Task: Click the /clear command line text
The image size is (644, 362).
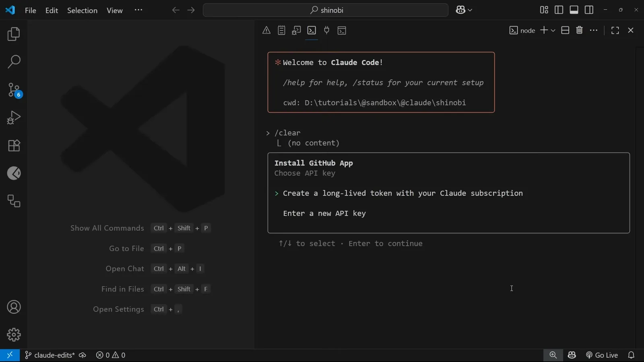Action: pyautogui.click(x=287, y=133)
